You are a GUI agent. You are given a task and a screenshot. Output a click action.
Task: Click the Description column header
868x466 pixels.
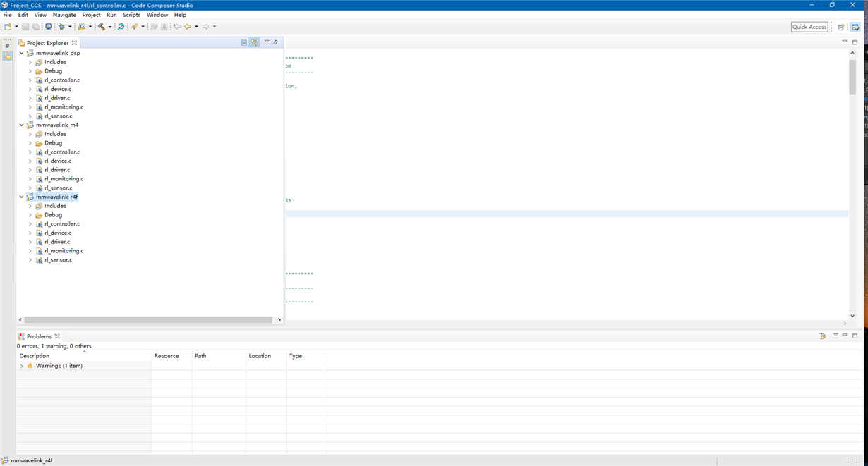pyautogui.click(x=84, y=356)
